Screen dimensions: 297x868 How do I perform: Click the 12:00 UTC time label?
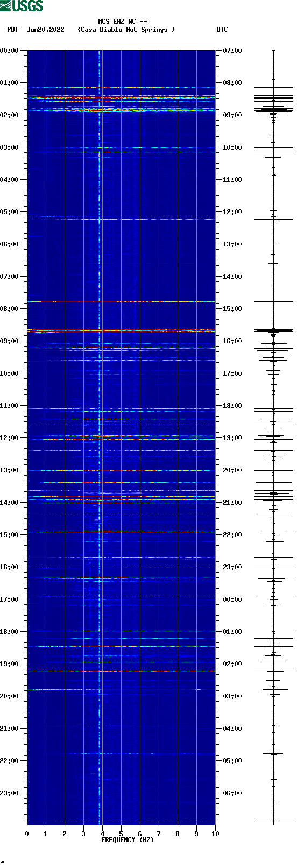pos(232,212)
